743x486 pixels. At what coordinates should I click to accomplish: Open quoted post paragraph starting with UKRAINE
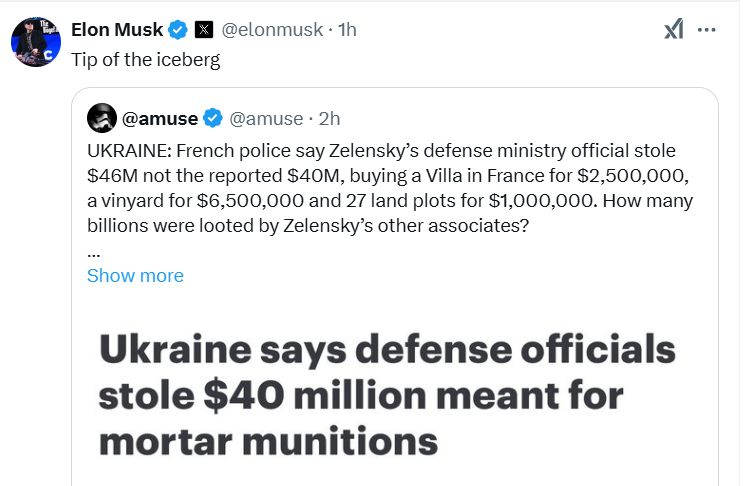coord(390,188)
